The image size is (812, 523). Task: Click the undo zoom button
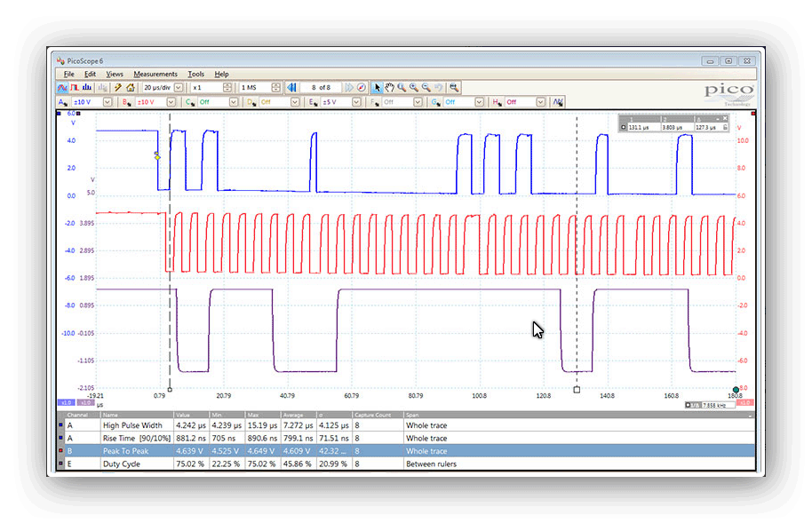(439, 87)
